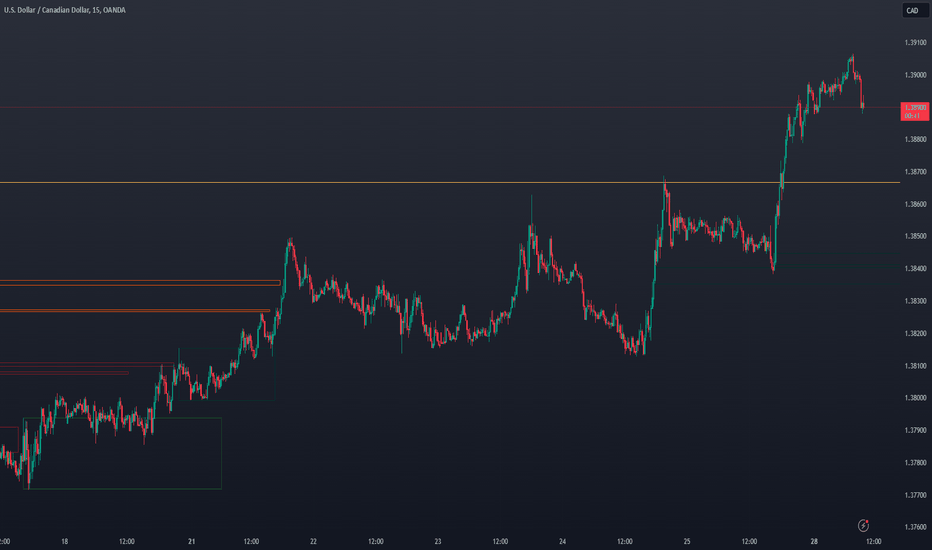Select the red current price label 1.38900

click(x=915, y=111)
